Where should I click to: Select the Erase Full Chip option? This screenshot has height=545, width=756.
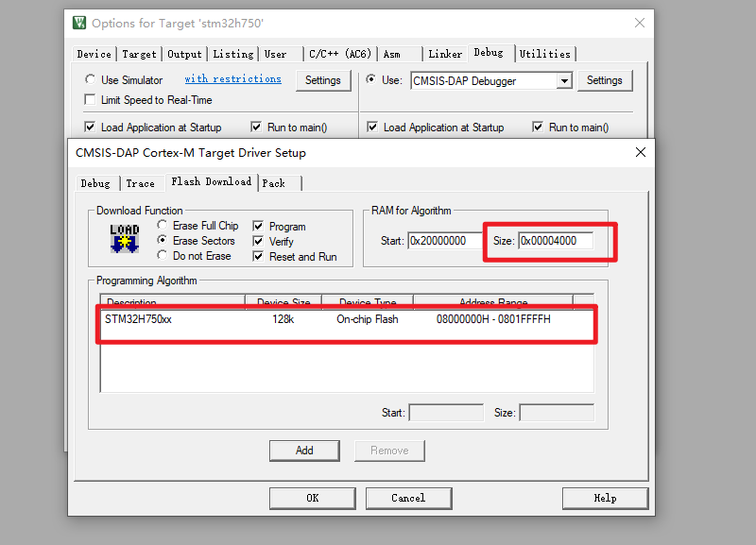pos(163,226)
